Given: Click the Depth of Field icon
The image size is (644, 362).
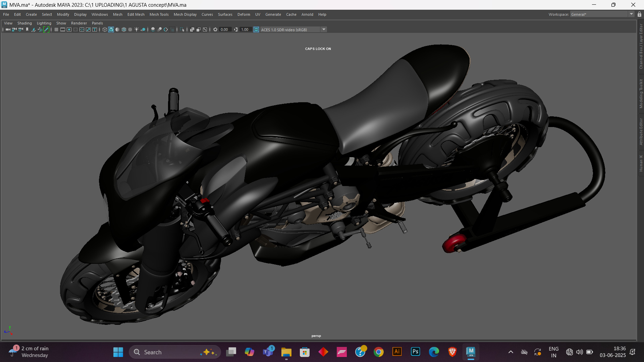Looking at the screenshot, I should [x=172, y=29].
